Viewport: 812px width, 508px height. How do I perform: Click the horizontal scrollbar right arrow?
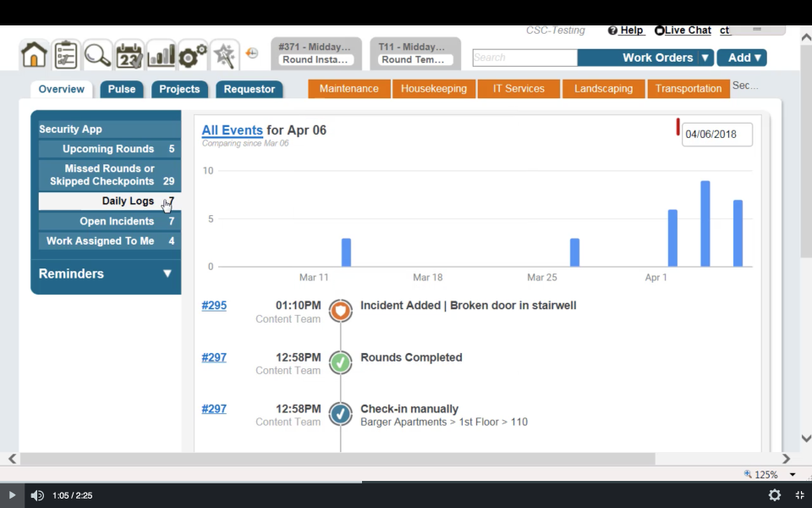tap(786, 459)
